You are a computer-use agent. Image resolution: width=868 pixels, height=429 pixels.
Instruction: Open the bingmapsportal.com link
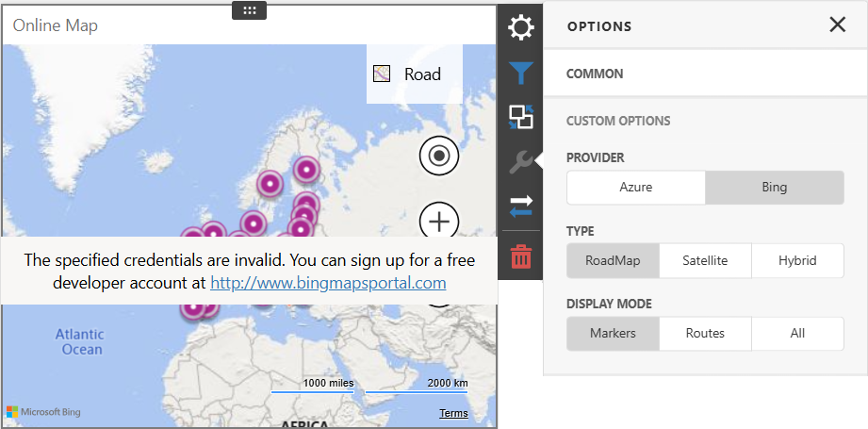[328, 283]
